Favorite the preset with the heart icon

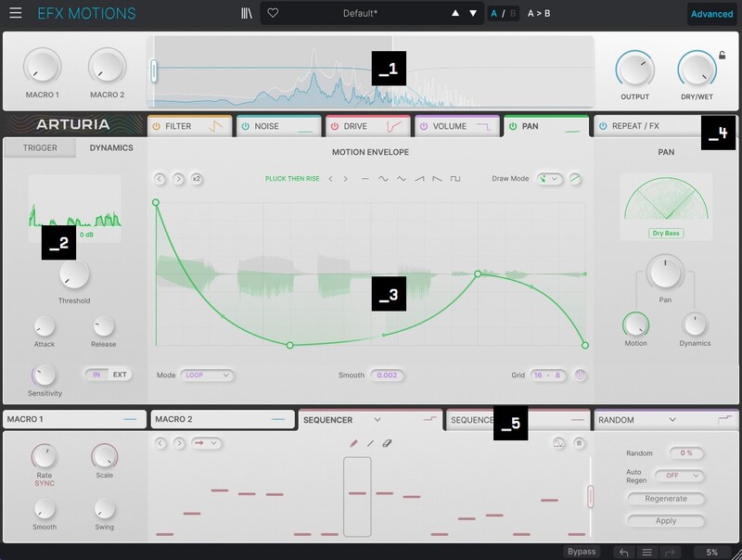[273, 13]
